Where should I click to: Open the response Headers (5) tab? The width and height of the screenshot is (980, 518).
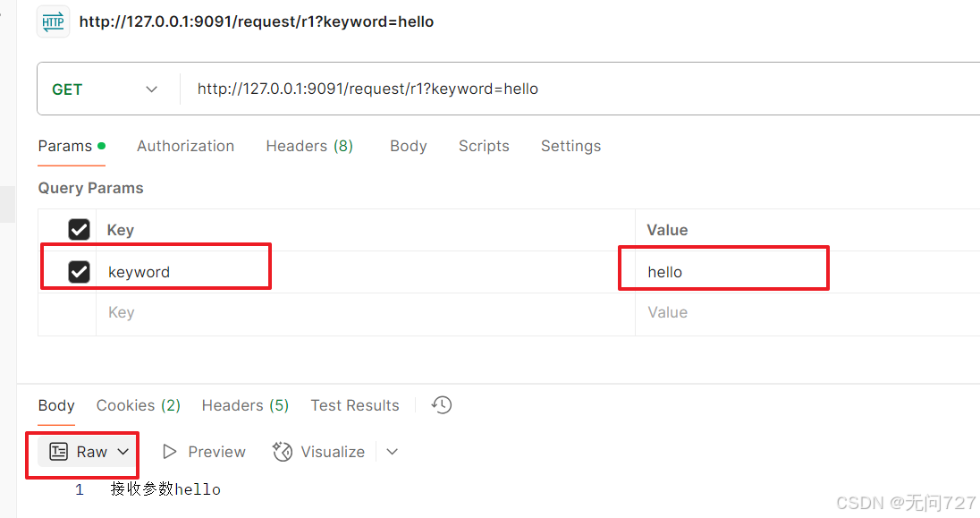(x=245, y=405)
